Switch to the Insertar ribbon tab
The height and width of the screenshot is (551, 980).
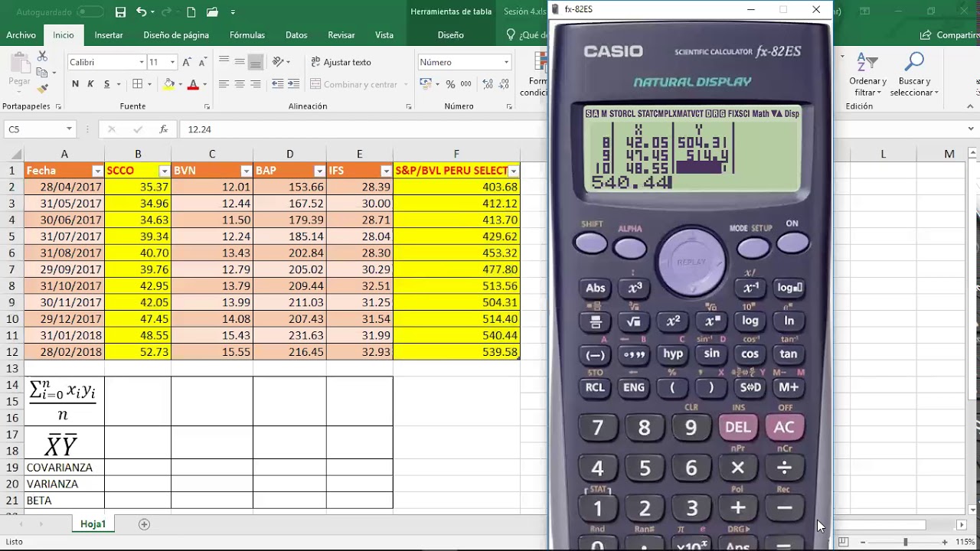(x=109, y=35)
